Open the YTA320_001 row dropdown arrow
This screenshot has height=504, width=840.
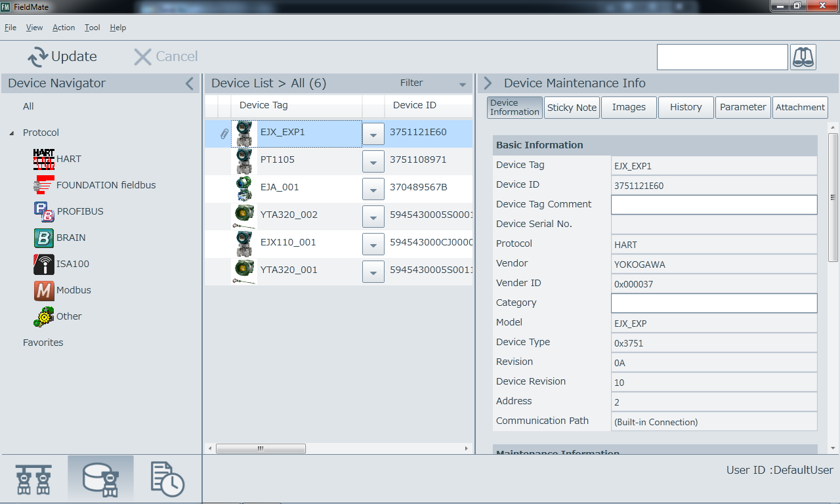pyautogui.click(x=373, y=272)
